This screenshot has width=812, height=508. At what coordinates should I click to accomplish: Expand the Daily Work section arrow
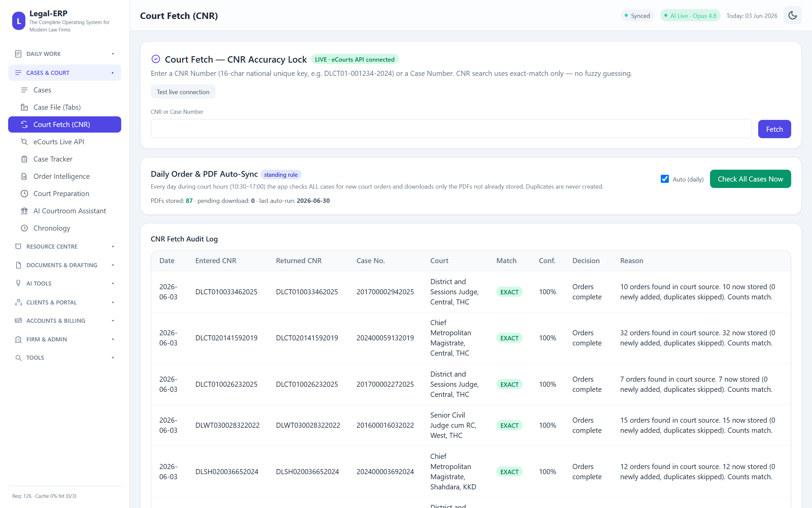click(x=113, y=54)
